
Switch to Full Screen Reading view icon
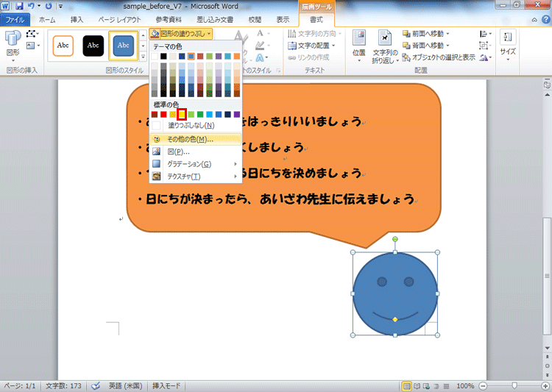pyautogui.click(x=417, y=386)
